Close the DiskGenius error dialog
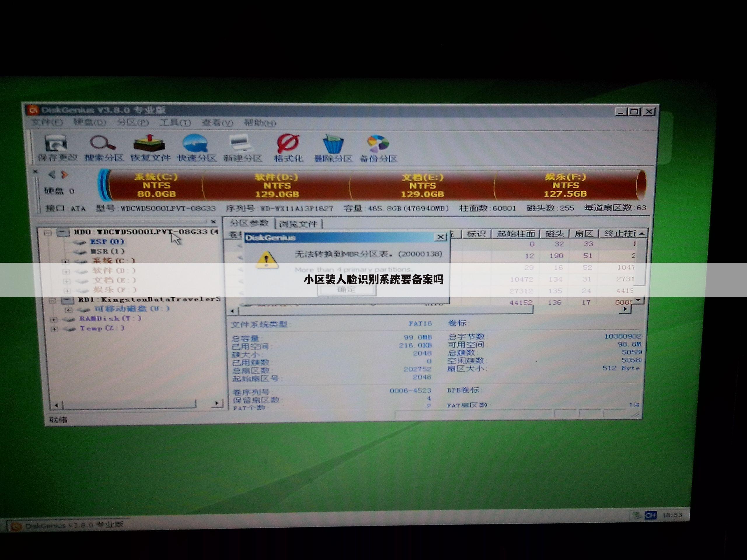Screen dimensions: 747x560 [x=440, y=237]
